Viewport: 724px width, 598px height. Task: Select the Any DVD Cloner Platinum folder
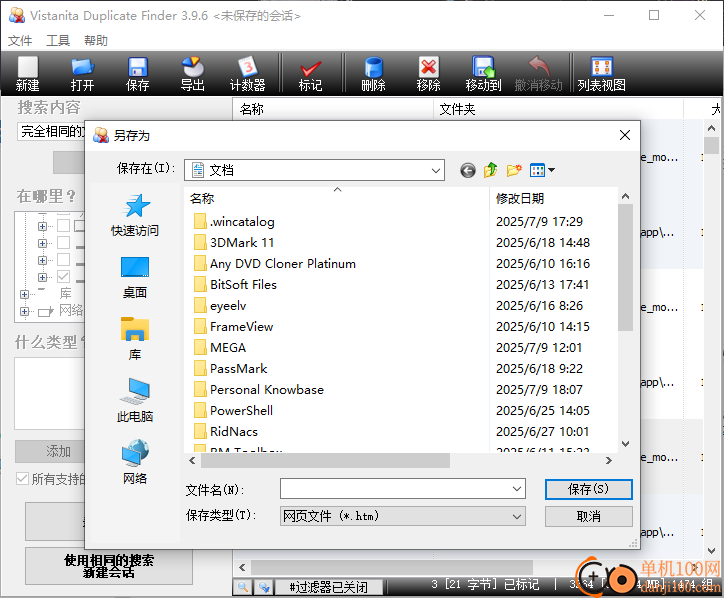coord(275,264)
